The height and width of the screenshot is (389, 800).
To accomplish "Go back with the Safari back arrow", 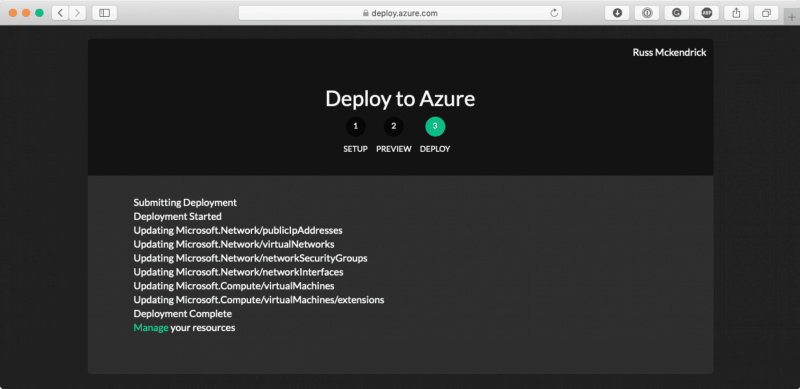I will click(60, 13).
